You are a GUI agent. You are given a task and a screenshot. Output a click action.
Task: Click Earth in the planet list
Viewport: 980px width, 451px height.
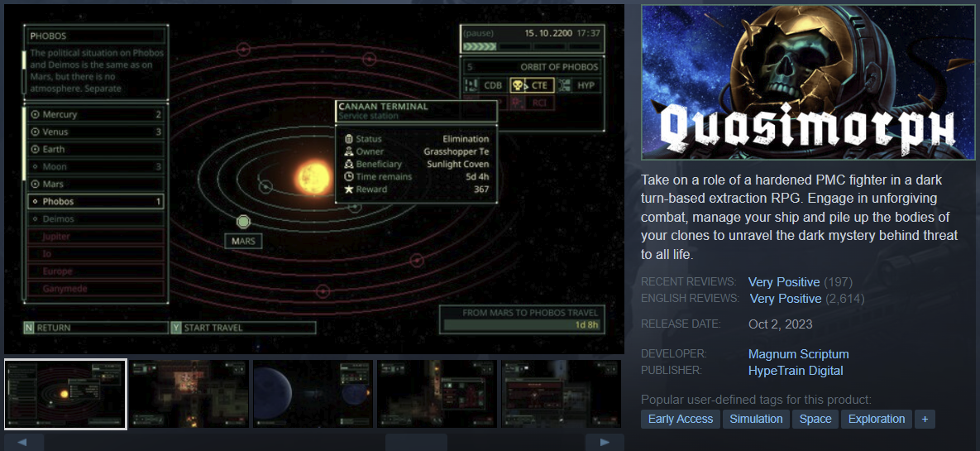pos(96,150)
